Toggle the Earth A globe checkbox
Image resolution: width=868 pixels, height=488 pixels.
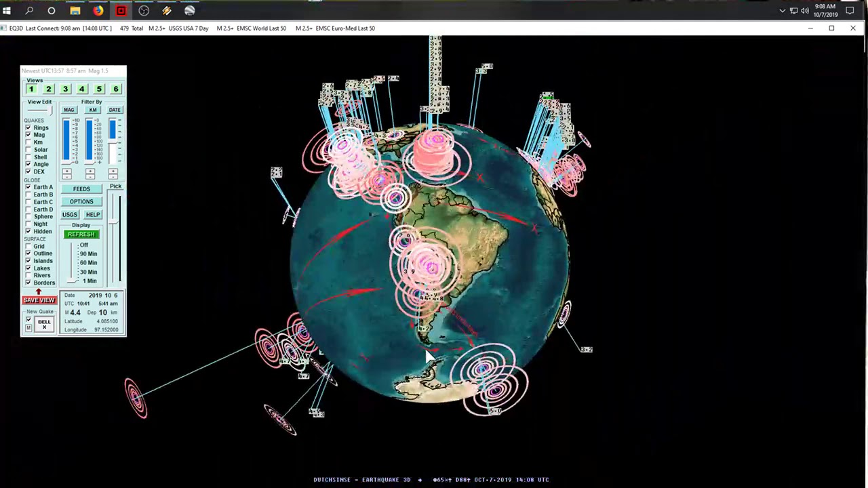[28, 187]
